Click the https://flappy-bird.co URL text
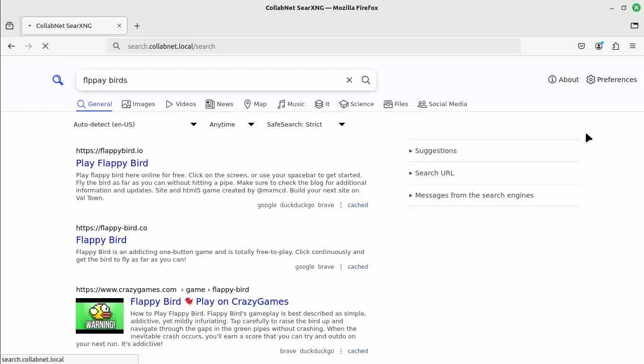644x364 pixels. (x=112, y=228)
